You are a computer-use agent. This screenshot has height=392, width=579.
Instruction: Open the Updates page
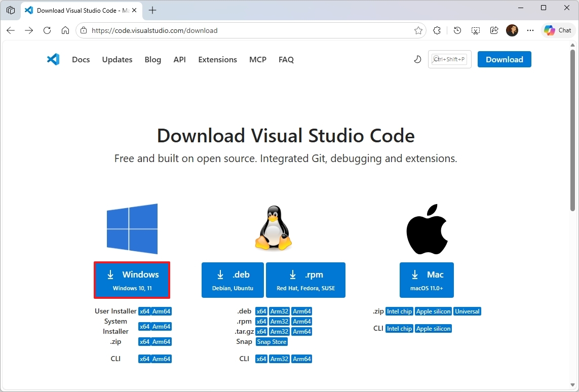click(117, 59)
